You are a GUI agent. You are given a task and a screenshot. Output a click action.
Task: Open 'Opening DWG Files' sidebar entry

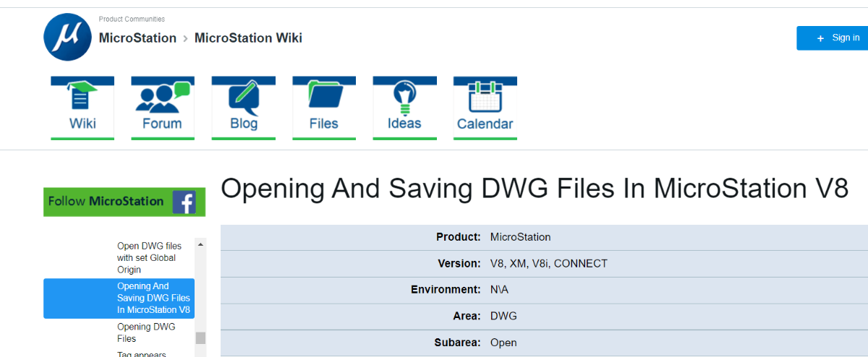point(146,332)
